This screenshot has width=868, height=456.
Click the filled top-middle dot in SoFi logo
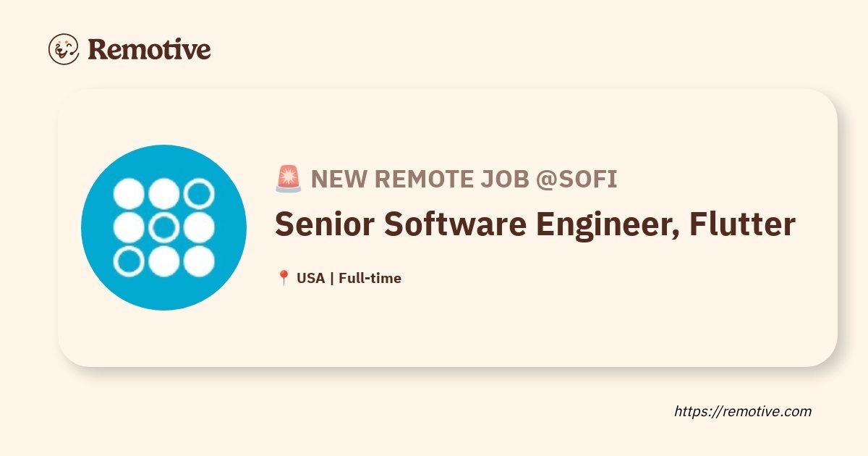click(x=164, y=193)
